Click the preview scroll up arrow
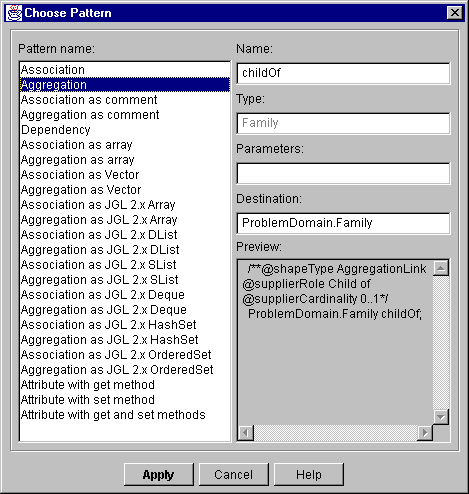The image size is (469, 494). [441, 268]
